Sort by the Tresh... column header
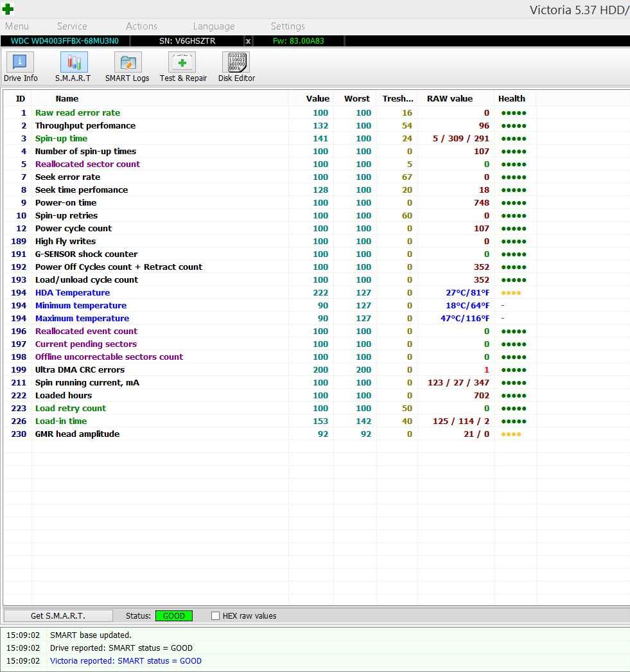Image resolution: width=630 pixels, height=672 pixels. pyautogui.click(x=398, y=98)
